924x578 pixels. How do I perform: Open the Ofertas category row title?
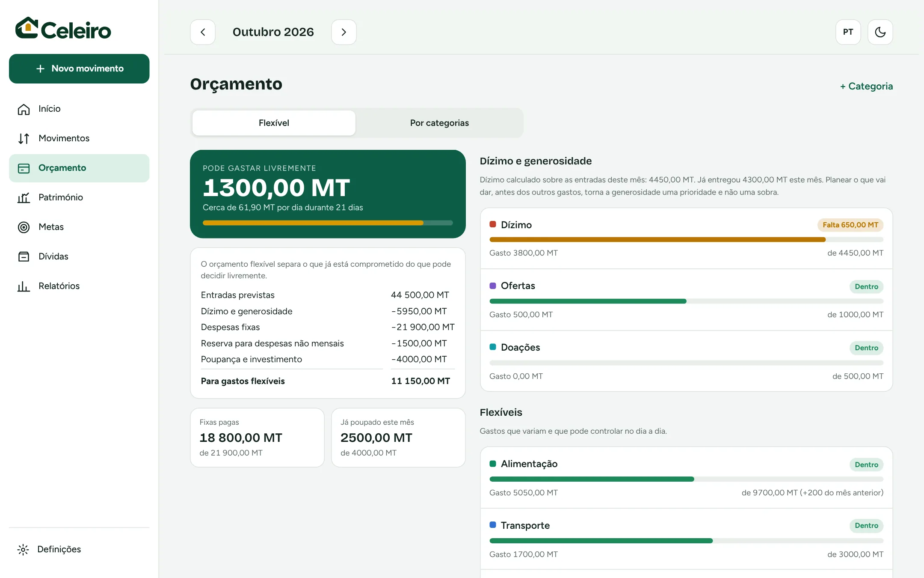click(x=518, y=286)
